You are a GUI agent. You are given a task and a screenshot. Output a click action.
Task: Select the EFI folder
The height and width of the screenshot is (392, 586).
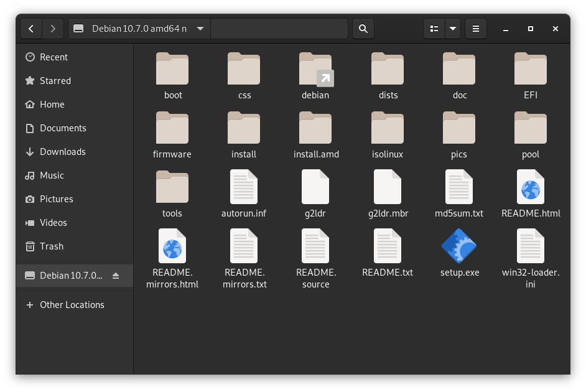531,76
